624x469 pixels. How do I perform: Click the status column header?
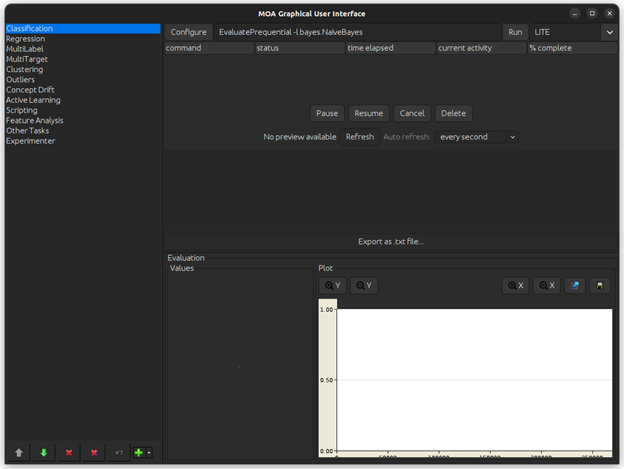coord(300,48)
